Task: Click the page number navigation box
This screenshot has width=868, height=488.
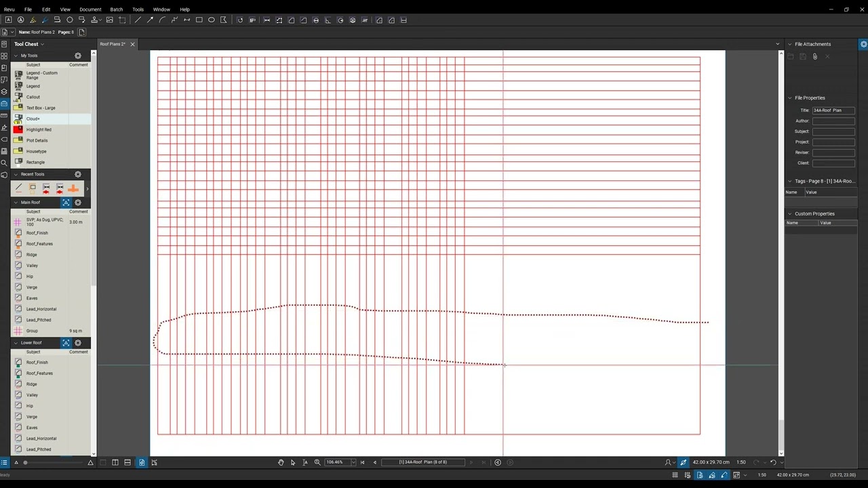Action: pyautogui.click(x=423, y=462)
